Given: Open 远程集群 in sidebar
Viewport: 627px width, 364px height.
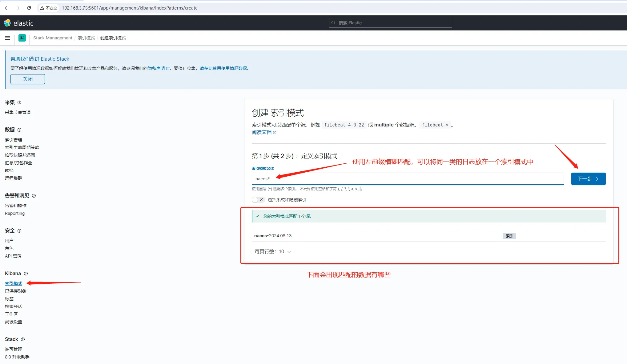Looking at the screenshot, I should tap(14, 178).
